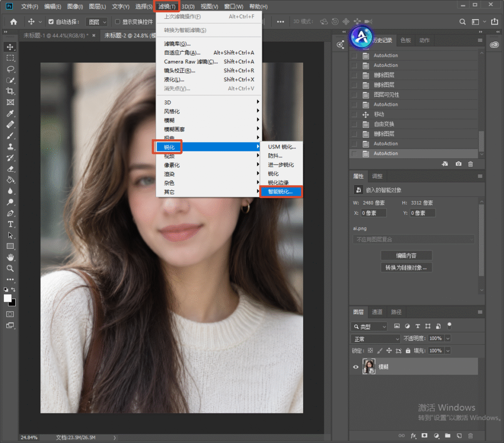The image size is (504, 443).
Task: Click the 转换为链接对象 button
Action: (x=406, y=267)
